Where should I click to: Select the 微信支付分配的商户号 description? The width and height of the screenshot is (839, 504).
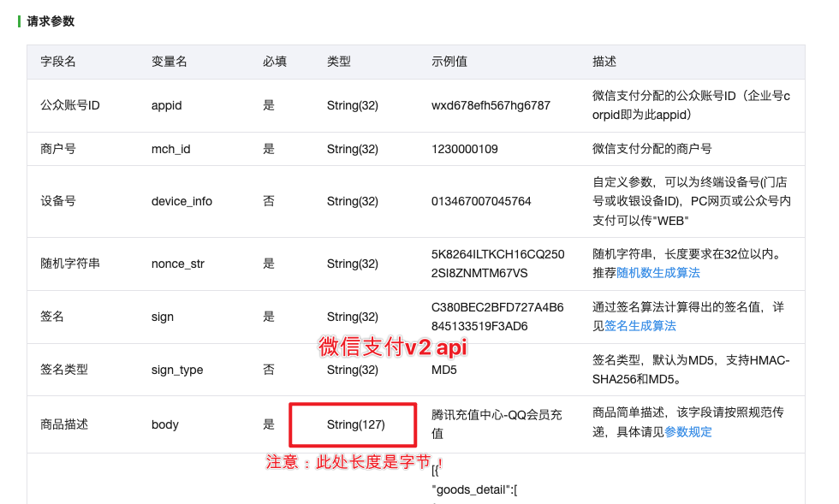pyautogui.click(x=652, y=149)
